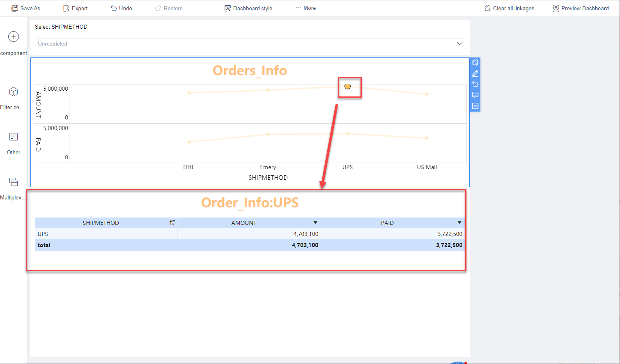
Task: Click the Undo arrow icon
Action: 114,8
